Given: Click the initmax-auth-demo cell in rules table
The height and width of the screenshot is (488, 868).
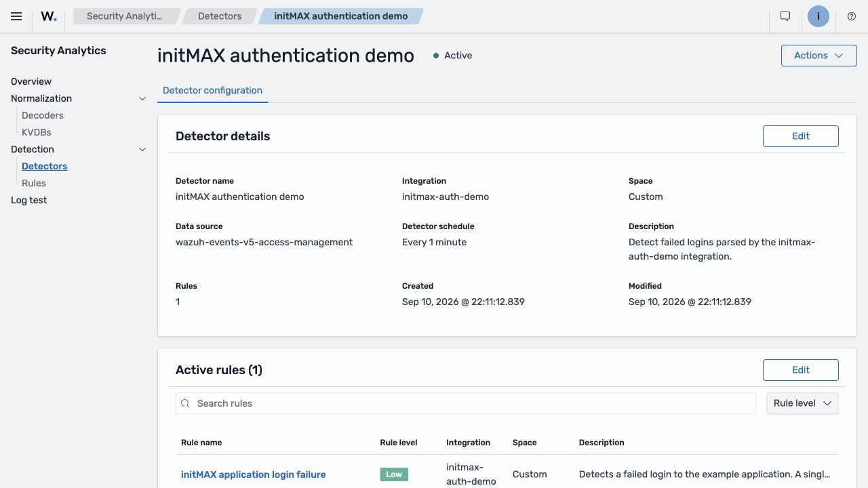Looking at the screenshot, I should point(471,474).
